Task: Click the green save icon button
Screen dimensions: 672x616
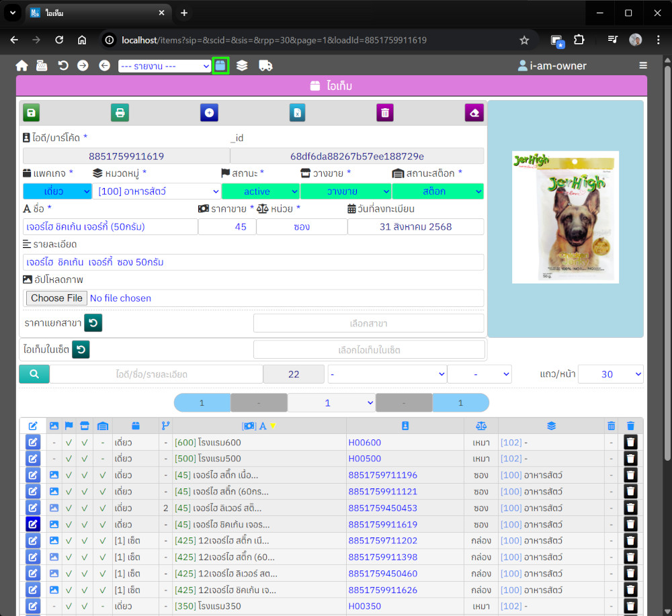Action: coord(32,113)
